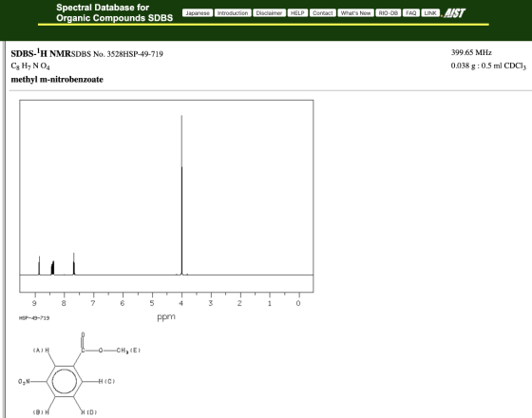The width and height of the screenshot is (532, 418).
Task: Click the H (D) proton label on structure
Action: coord(89,412)
